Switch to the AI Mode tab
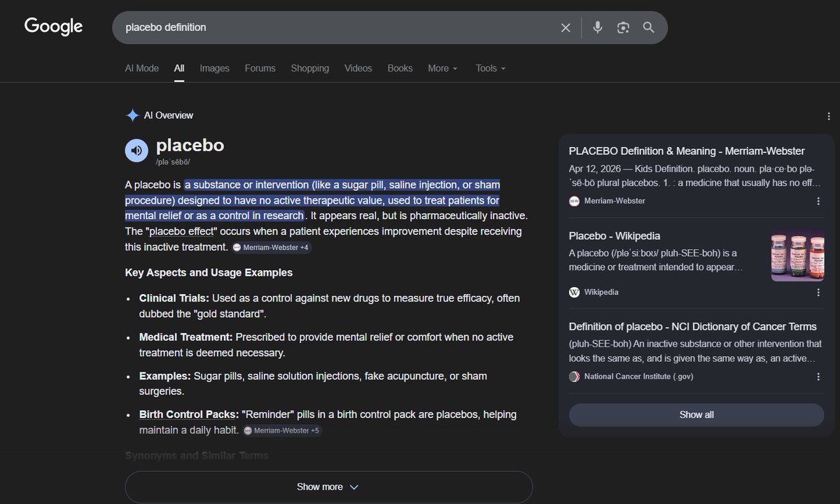Image resolution: width=840 pixels, height=504 pixels. tap(142, 68)
